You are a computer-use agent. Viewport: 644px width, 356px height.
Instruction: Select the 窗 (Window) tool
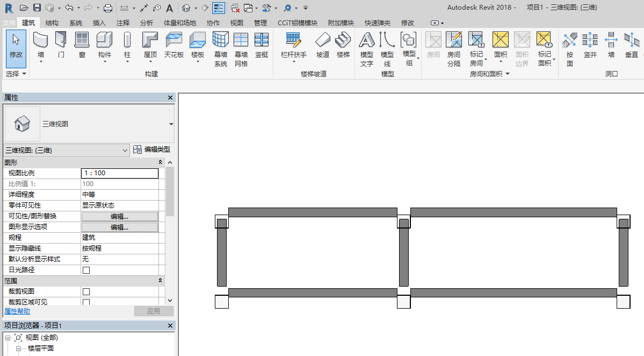pyautogui.click(x=82, y=45)
